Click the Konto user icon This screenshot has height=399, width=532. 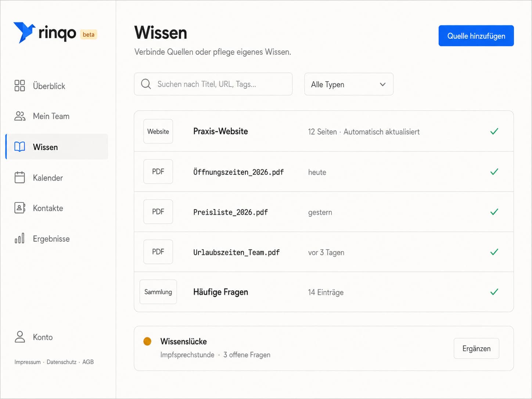click(x=20, y=337)
